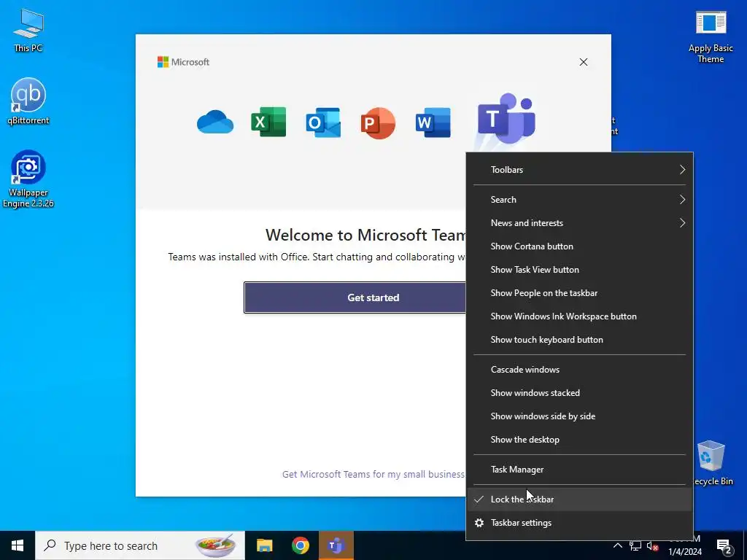The width and height of the screenshot is (747, 560).
Task: Select the Wallpaper Engine 2.3.26 shortcut
Action: (28, 179)
